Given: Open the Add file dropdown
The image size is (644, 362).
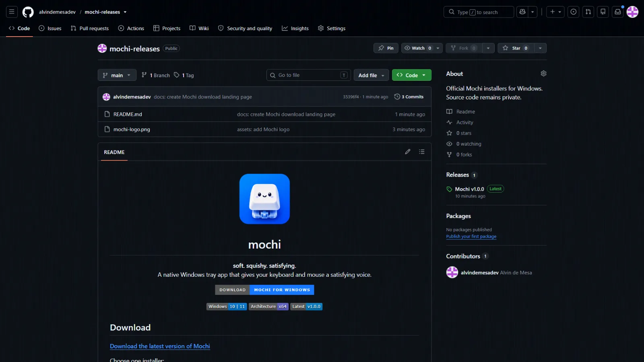Looking at the screenshot, I should coord(371,75).
